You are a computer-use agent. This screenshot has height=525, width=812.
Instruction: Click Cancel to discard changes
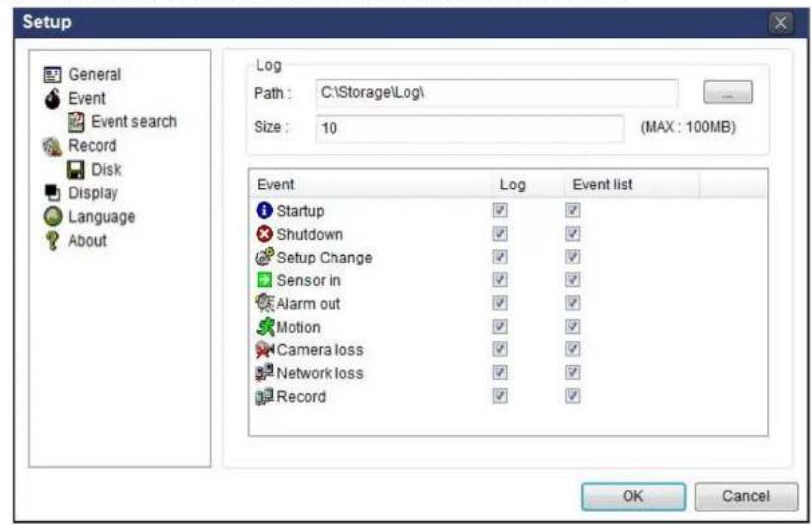746,496
